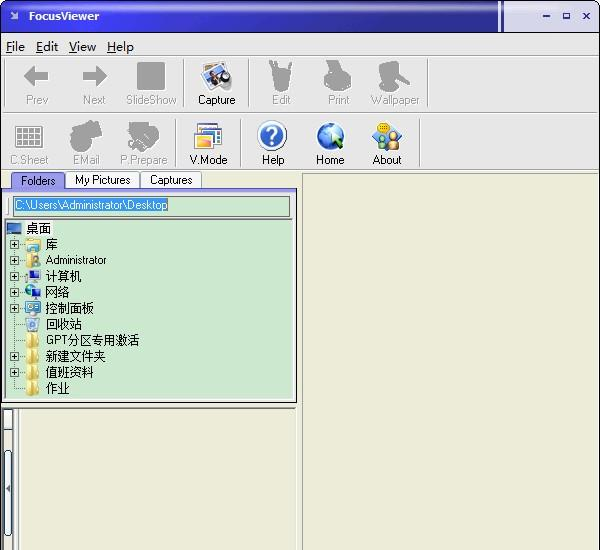Maximize the FocusViewer window
600x550 pixels.
click(566, 16)
